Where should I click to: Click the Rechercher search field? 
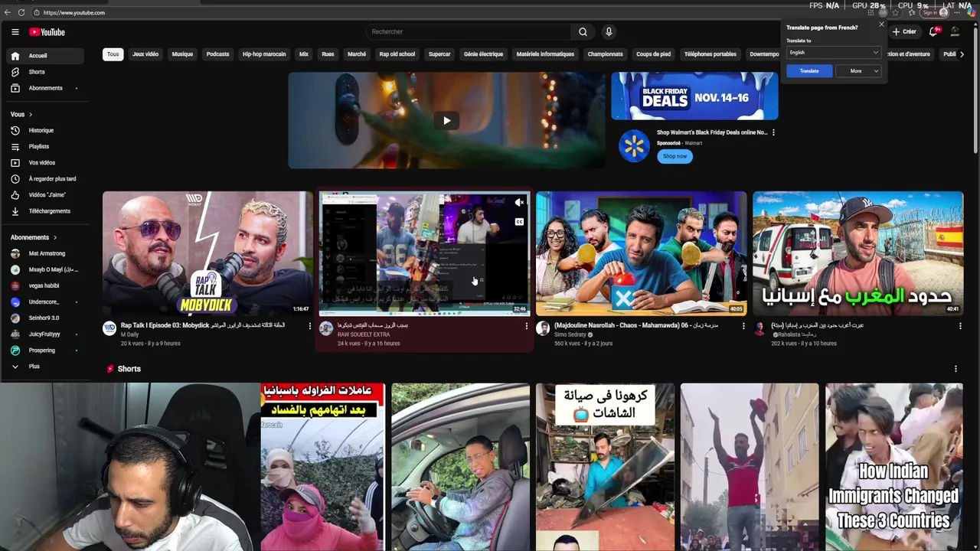[x=468, y=32]
